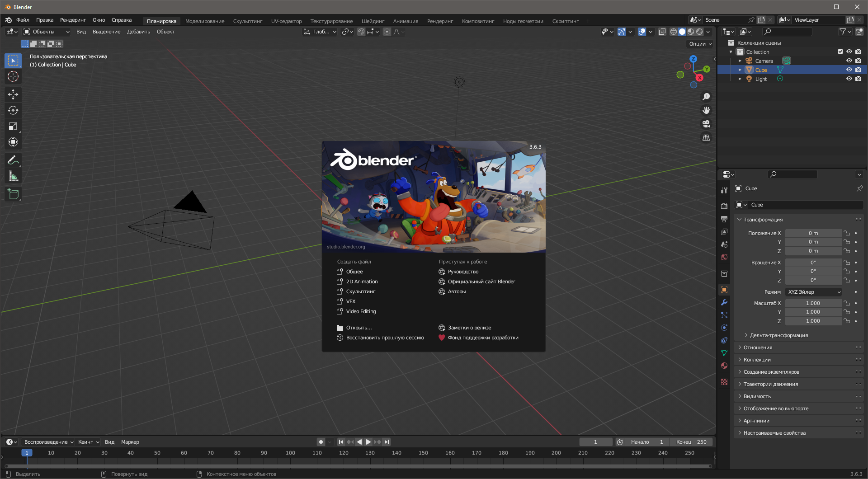Screen dimensions: 868x479
Task: Click the viewport zoom magnifier icon
Action: pos(706,97)
